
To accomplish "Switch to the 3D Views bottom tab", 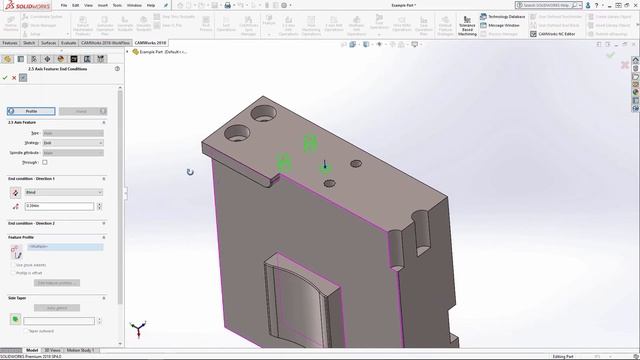I will pos(52,350).
